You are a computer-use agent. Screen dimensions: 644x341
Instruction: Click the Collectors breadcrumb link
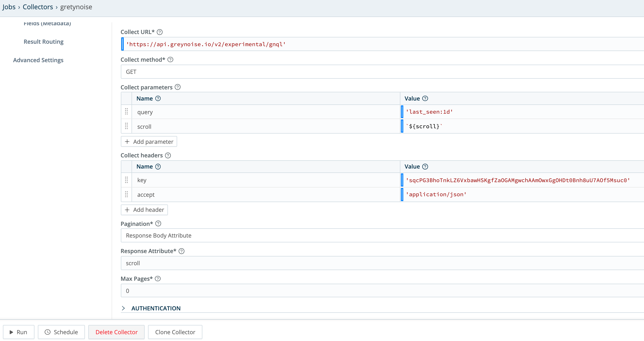pyautogui.click(x=38, y=7)
